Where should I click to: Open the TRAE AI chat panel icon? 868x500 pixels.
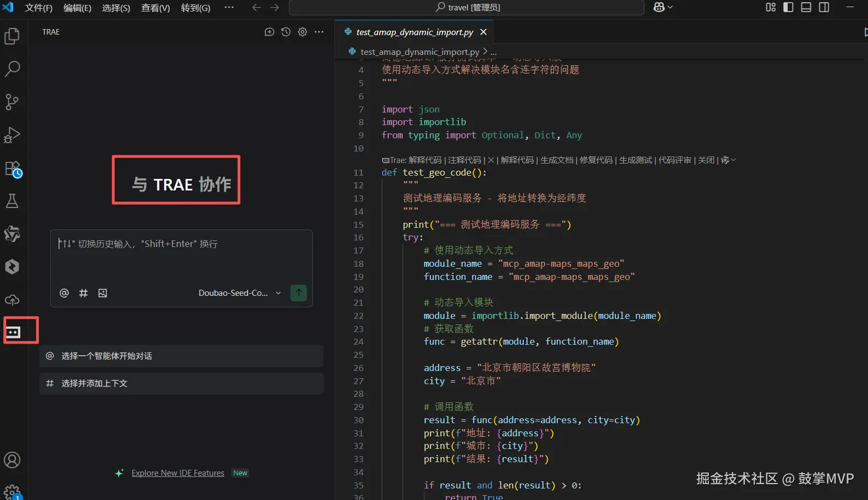pos(13,332)
